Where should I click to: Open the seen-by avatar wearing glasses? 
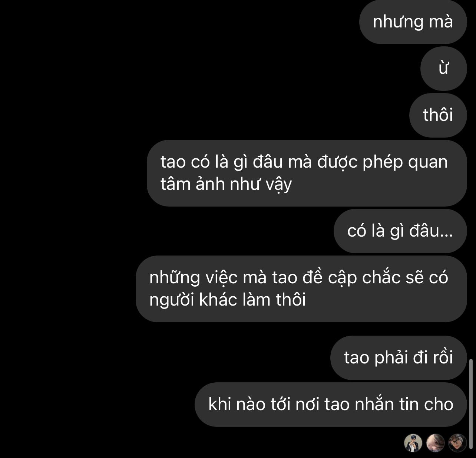point(457,443)
